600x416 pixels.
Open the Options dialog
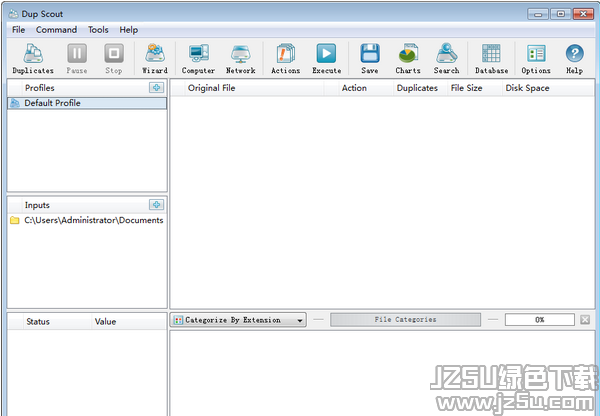point(536,58)
